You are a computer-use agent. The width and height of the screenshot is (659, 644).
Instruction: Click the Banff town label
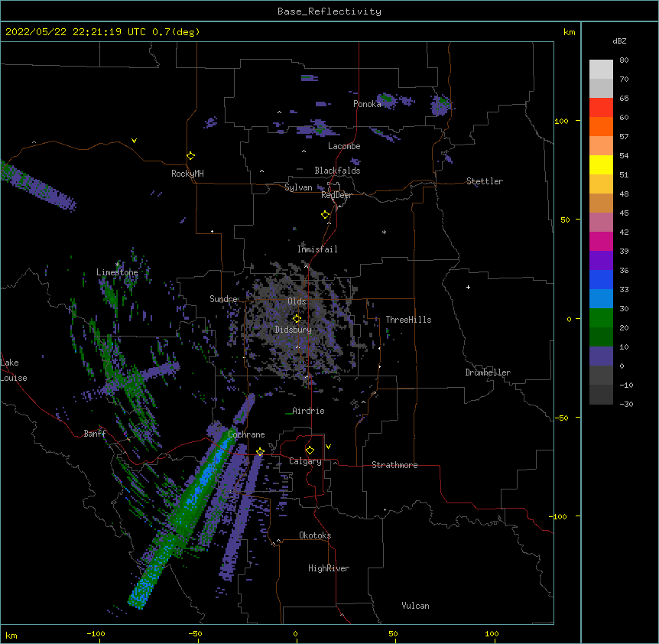(95, 434)
